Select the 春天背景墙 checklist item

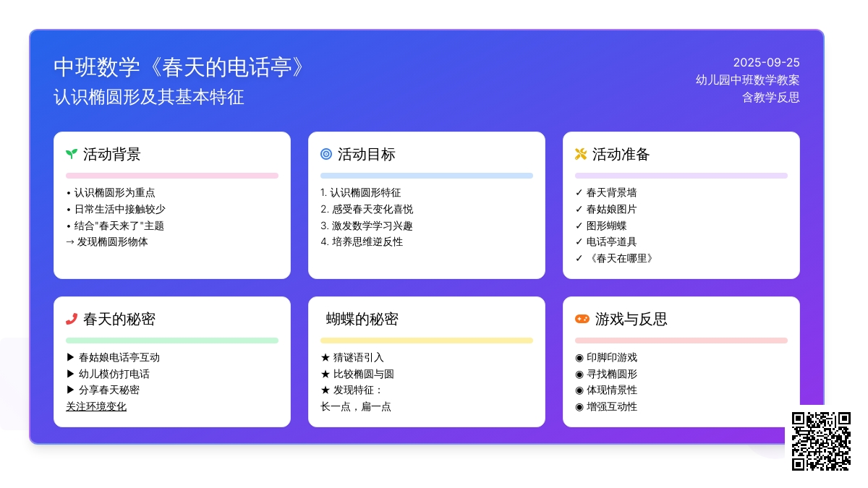(x=606, y=192)
